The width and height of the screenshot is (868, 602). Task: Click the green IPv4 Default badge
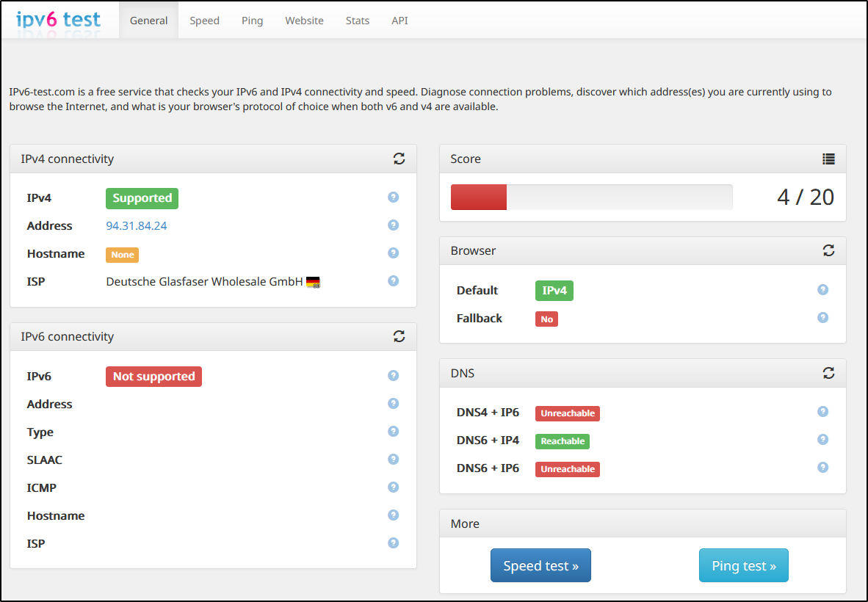point(554,291)
